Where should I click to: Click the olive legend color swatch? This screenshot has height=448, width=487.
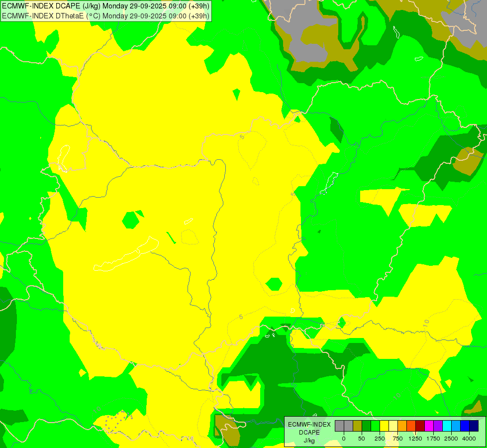(x=358, y=426)
